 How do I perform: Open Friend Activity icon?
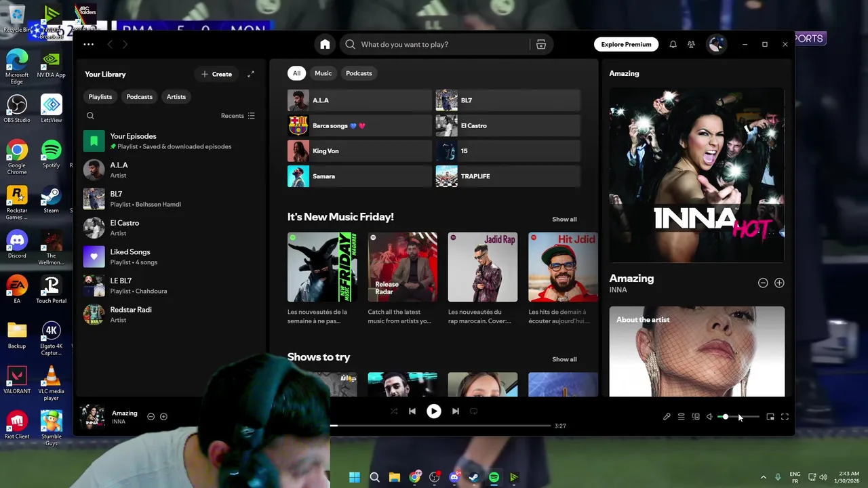[x=691, y=44]
